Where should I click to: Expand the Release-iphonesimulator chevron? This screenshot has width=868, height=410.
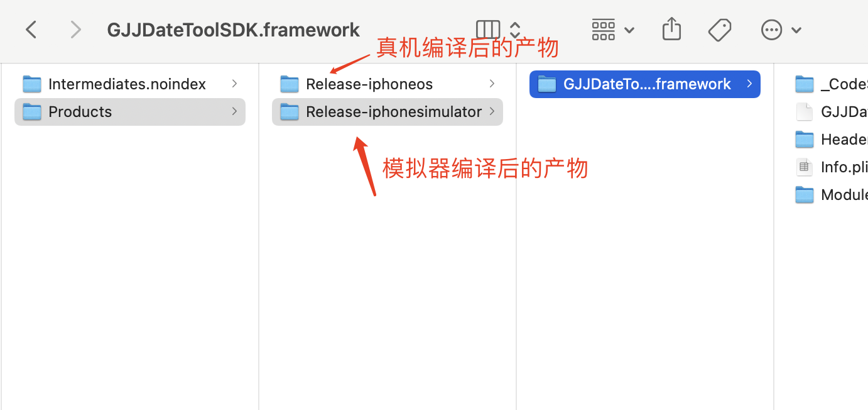pyautogui.click(x=492, y=111)
